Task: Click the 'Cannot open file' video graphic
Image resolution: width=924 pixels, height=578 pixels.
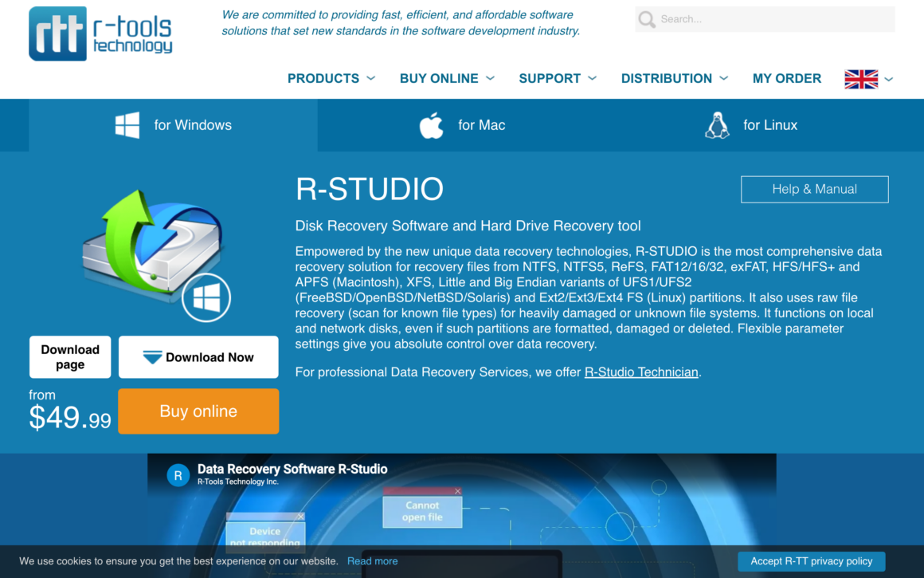Action: (x=422, y=508)
